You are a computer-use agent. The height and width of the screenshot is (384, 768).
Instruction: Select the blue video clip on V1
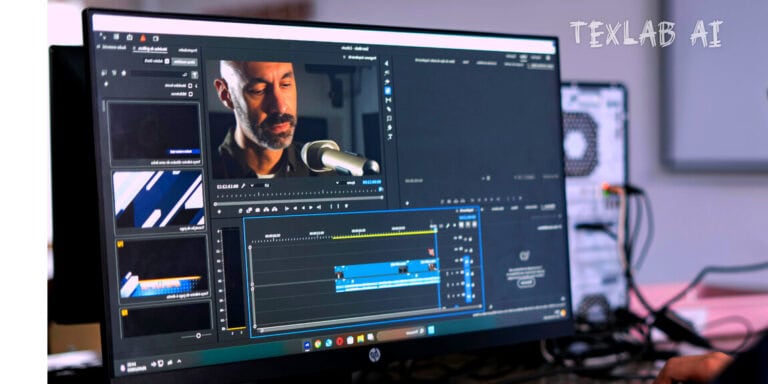pyautogui.click(x=386, y=269)
